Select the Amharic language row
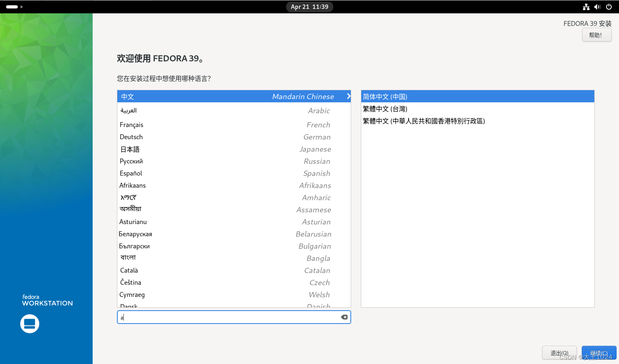Image resolution: width=619 pixels, height=364 pixels. pyautogui.click(x=234, y=197)
